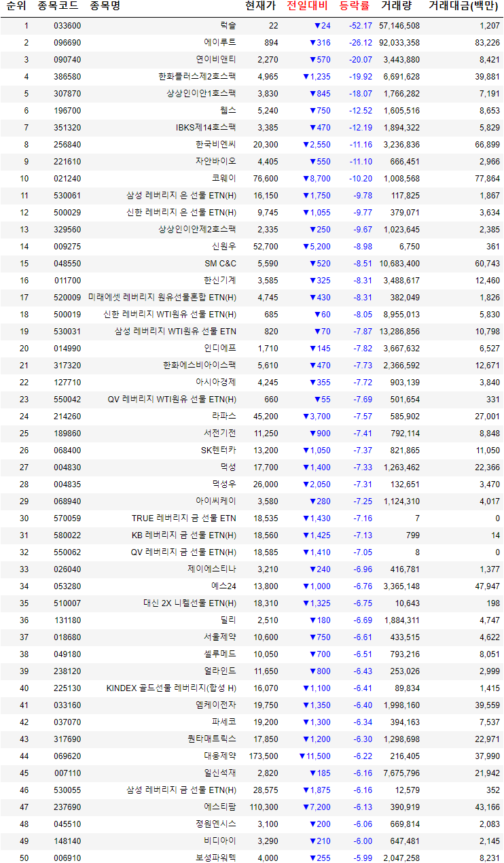Viewport: 504px width, 863px height.
Task: Click 신한 레버리지 WTI원유 선물 ETN(H)
Action: pyautogui.click(x=170, y=315)
